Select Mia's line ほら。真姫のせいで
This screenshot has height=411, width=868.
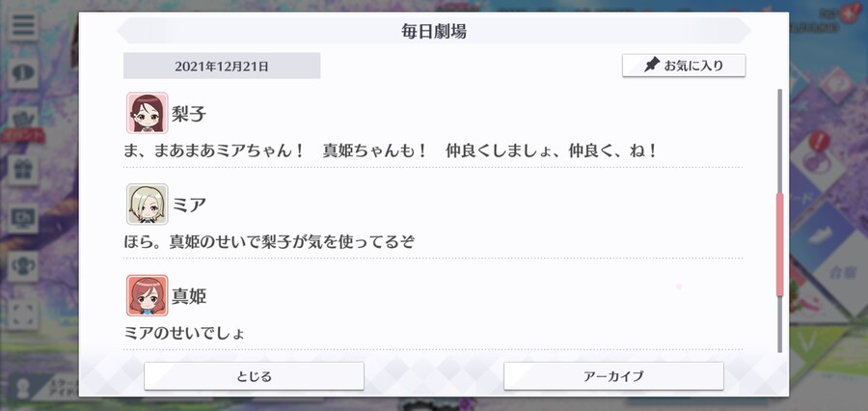pos(269,242)
